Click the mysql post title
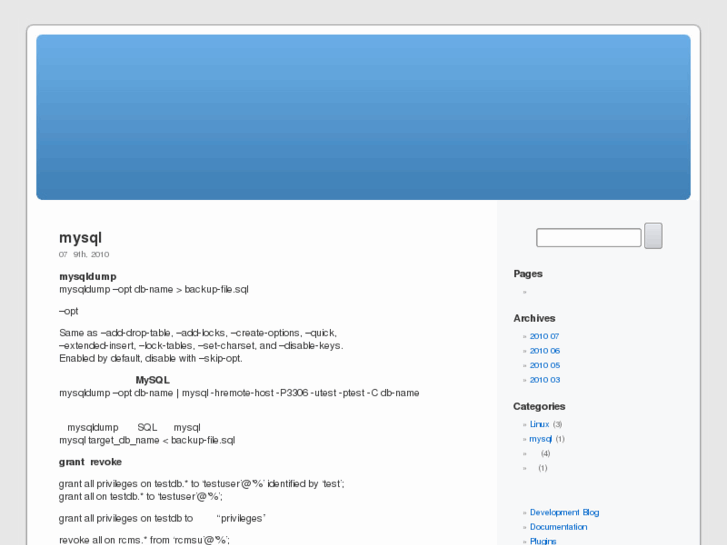 pyautogui.click(x=80, y=238)
